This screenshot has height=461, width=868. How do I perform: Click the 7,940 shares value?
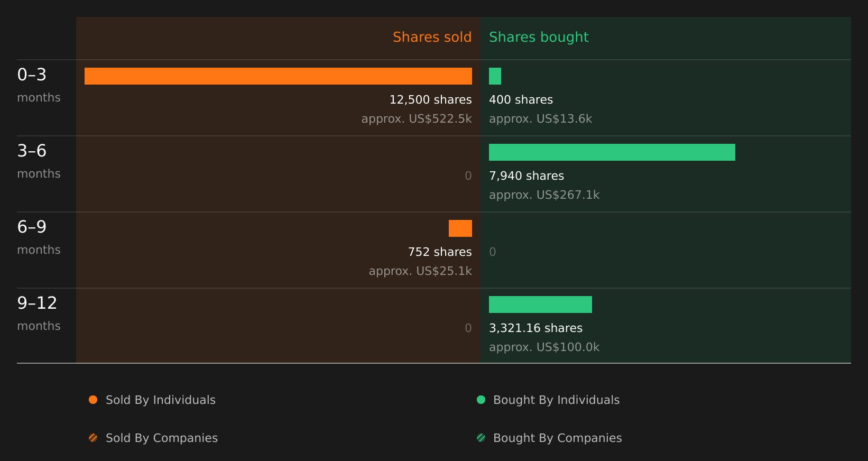(x=527, y=176)
